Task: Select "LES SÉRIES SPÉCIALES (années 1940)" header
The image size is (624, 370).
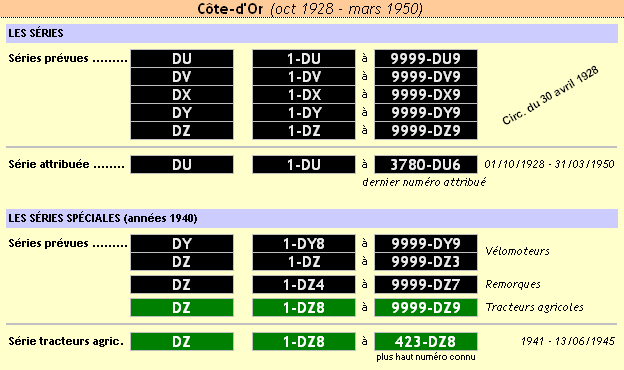Action: coord(312,218)
